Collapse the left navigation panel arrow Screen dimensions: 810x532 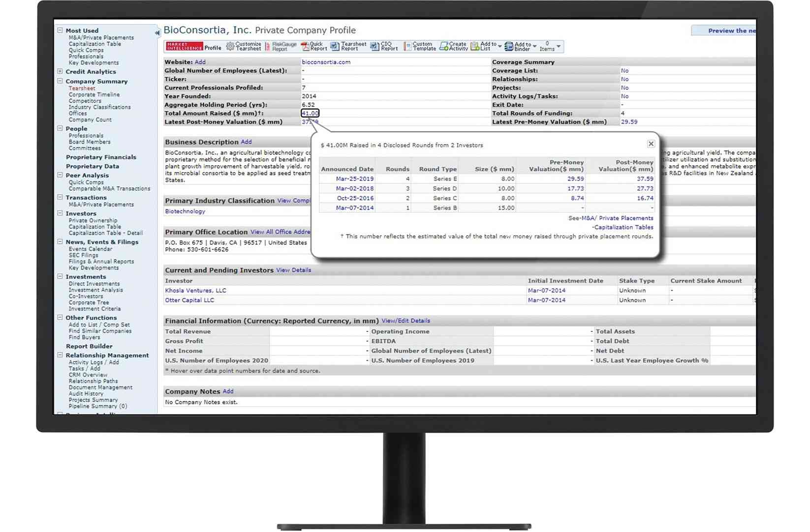(x=157, y=33)
